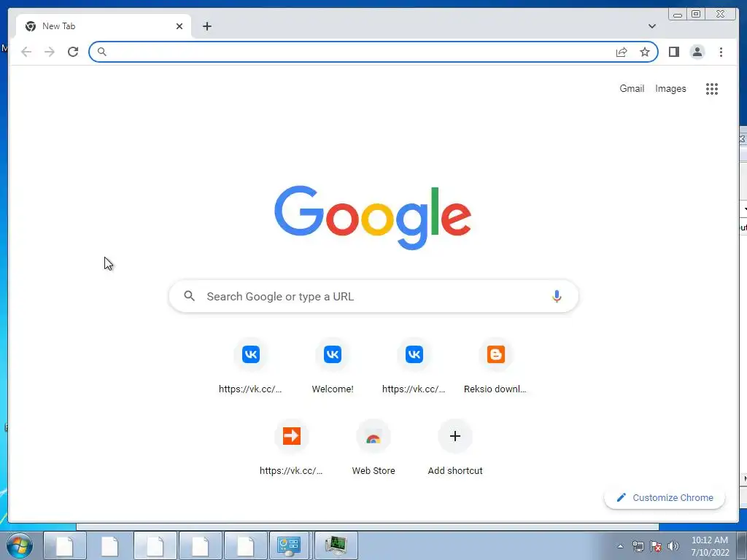This screenshot has height=560, width=747.
Task: Expand the tab search chevron
Action: coord(651,26)
